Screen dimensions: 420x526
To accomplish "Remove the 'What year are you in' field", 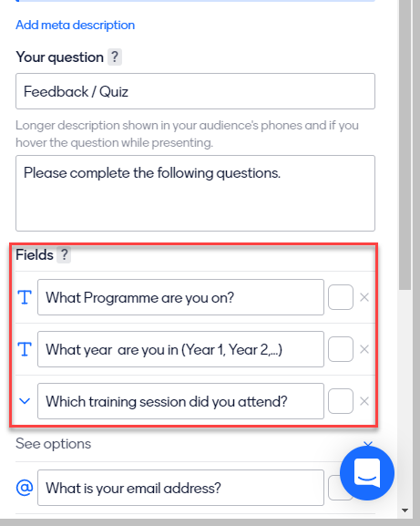I will (x=364, y=349).
